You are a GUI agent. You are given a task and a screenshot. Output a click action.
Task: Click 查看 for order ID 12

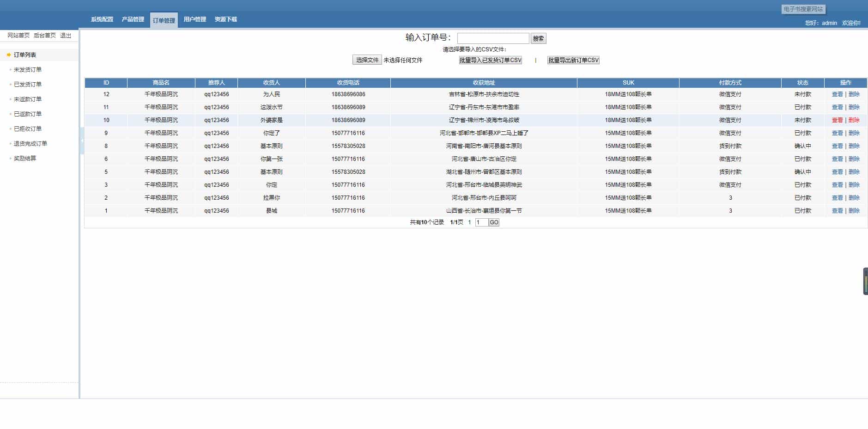[x=837, y=94]
